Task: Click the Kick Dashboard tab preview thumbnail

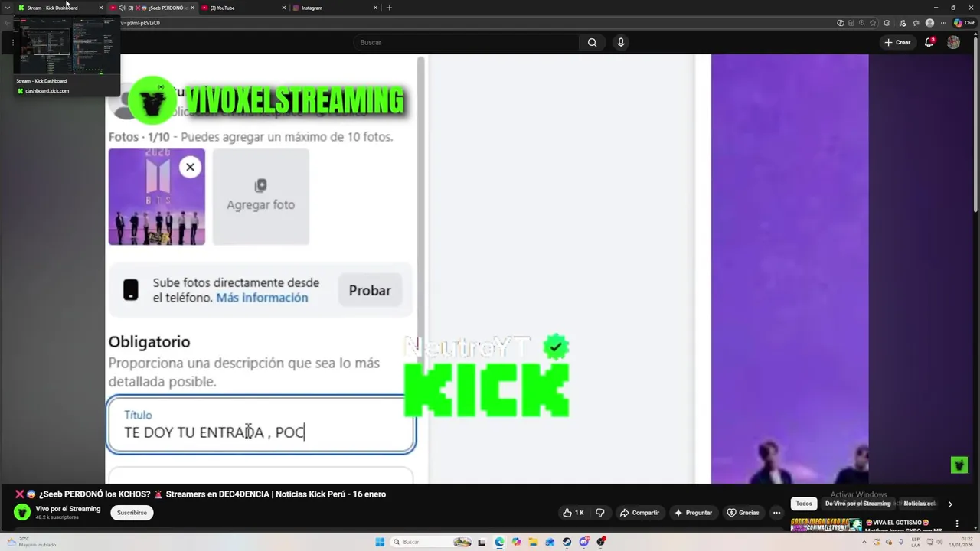Action: (x=67, y=46)
